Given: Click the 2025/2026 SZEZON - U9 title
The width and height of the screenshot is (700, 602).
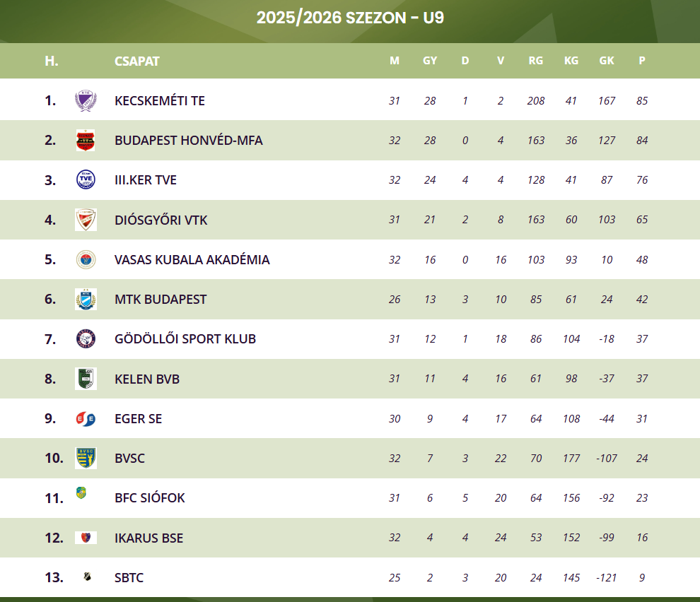Looking at the screenshot, I should tap(350, 18).
